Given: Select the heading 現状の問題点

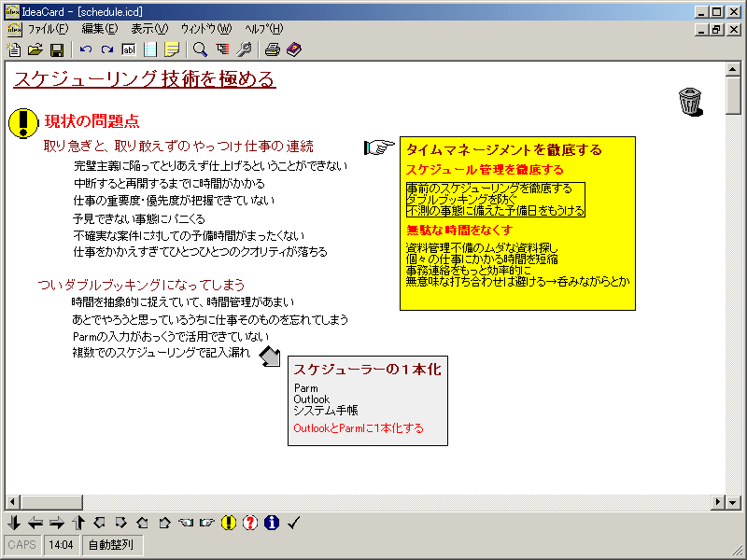Looking at the screenshot, I should [x=92, y=121].
